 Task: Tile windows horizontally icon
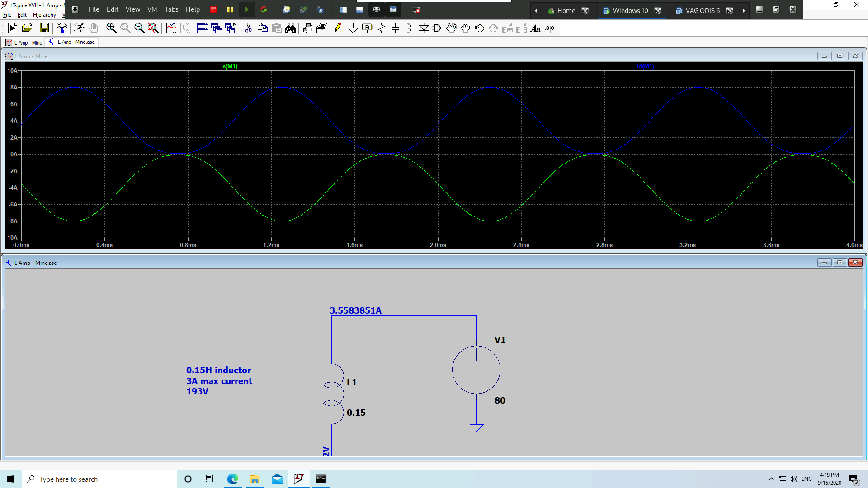pos(203,28)
